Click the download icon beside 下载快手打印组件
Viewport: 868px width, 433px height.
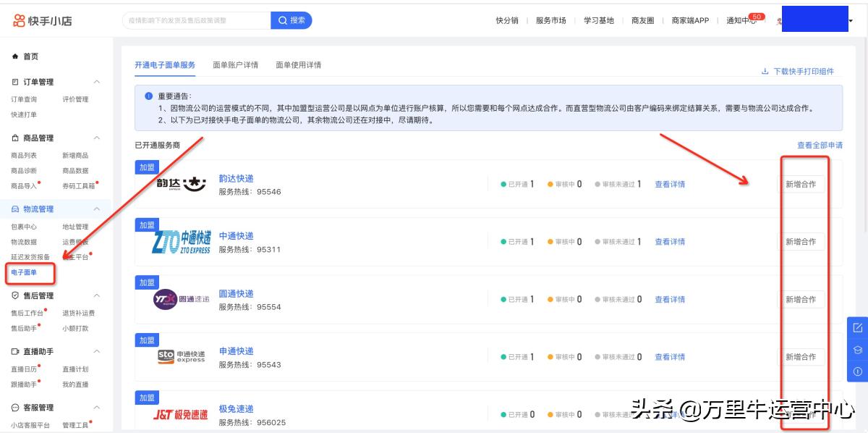(x=765, y=71)
